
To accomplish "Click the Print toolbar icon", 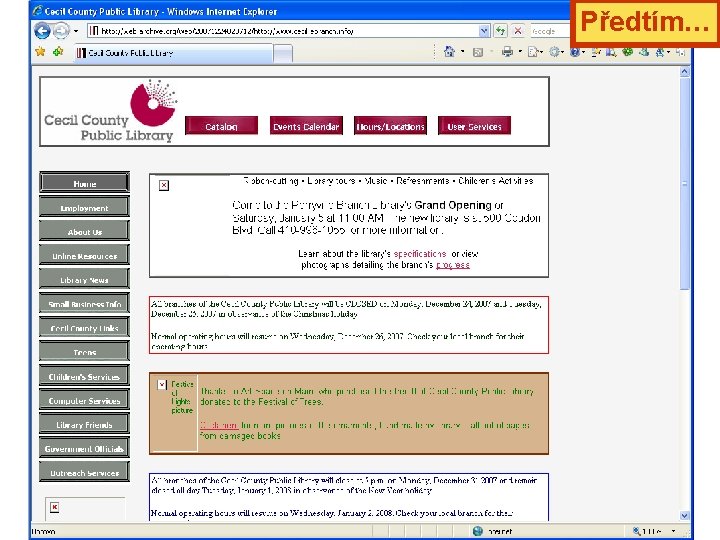I will coord(507,52).
